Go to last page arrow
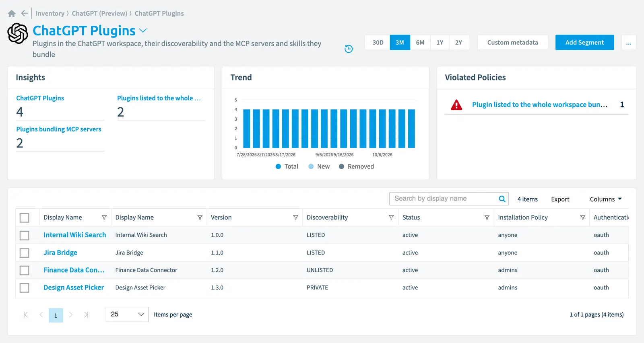The height and width of the screenshot is (343, 644). tap(86, 315)
